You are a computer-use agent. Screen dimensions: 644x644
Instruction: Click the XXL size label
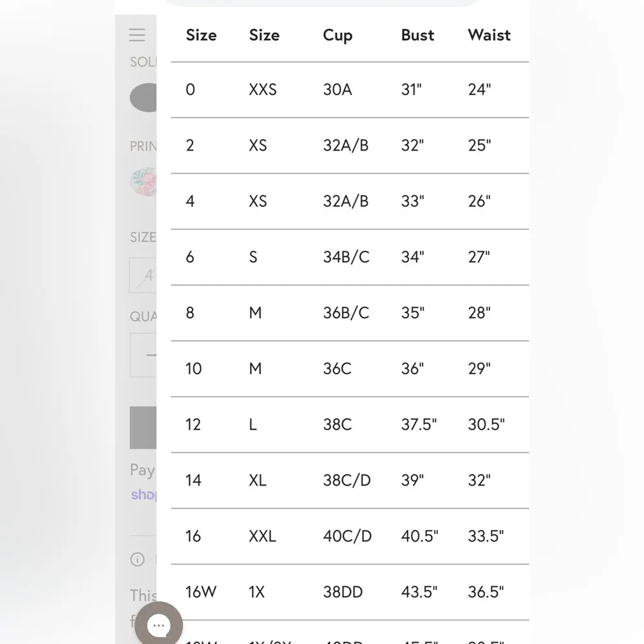point(262,536)
